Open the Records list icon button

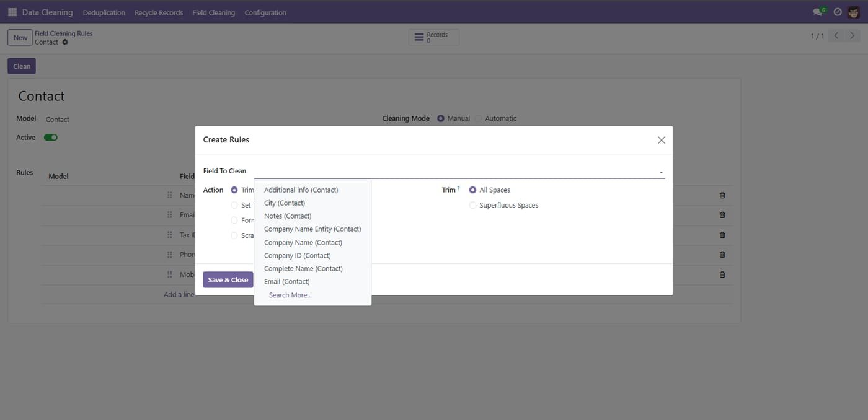tap(434, 37)
